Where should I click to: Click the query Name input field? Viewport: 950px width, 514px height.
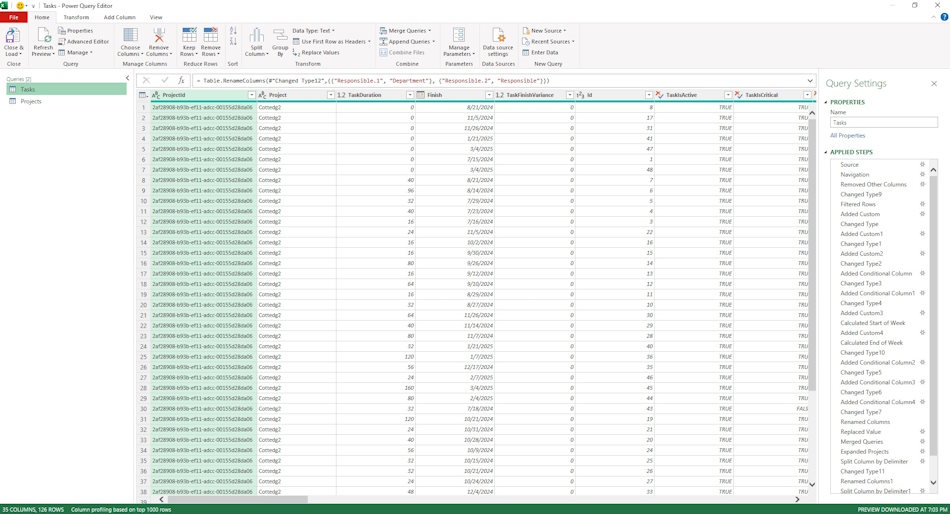[883, 122]
